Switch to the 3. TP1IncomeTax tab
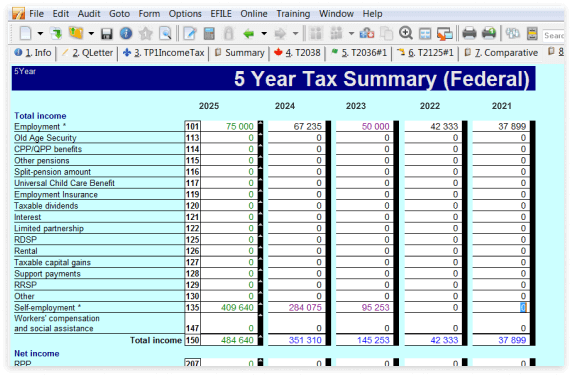The image size is (572, 376). pyautogui.click(x=163, y=53)
